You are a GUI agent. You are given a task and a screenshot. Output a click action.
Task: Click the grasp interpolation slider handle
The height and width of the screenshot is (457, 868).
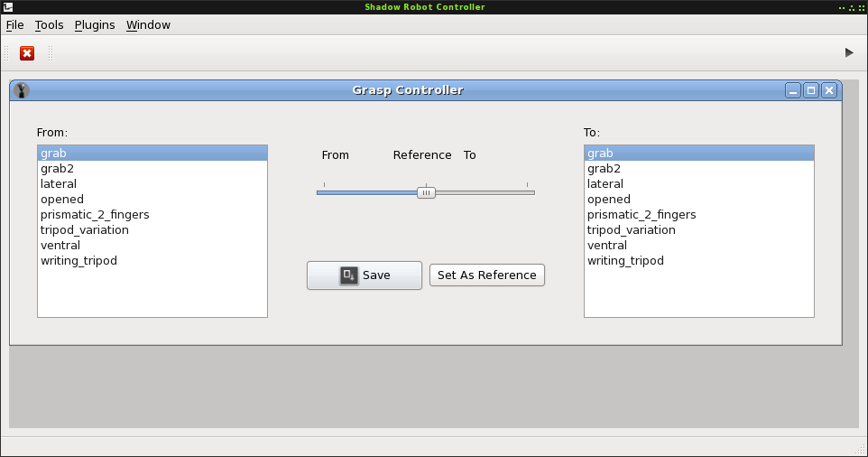pos(426,192)
